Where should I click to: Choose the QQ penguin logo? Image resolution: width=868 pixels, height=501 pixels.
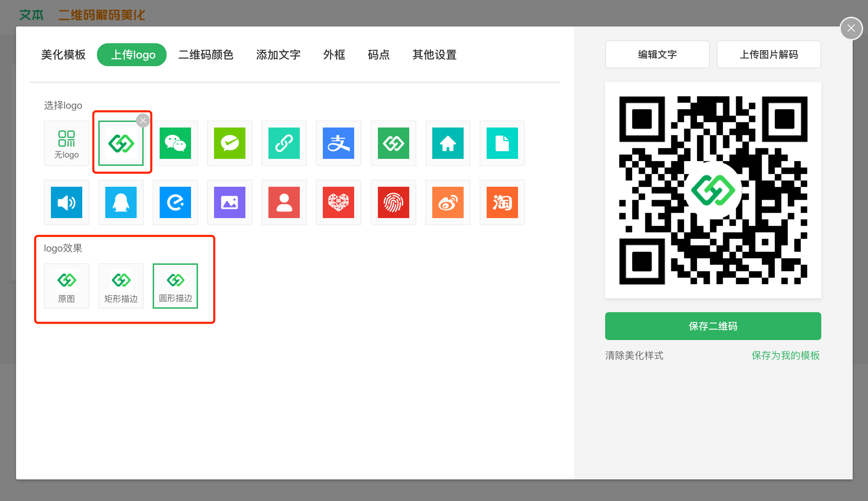(121, 202)
